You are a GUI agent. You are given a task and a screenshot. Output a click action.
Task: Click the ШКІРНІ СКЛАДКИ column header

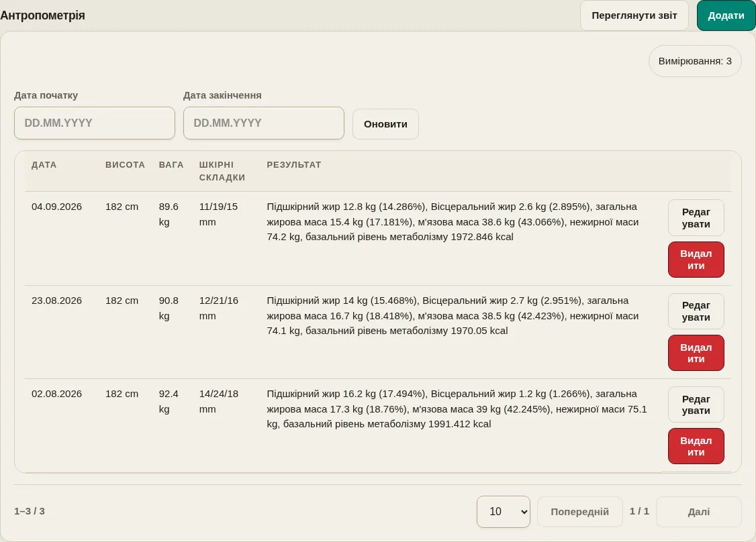click(222, 171)
